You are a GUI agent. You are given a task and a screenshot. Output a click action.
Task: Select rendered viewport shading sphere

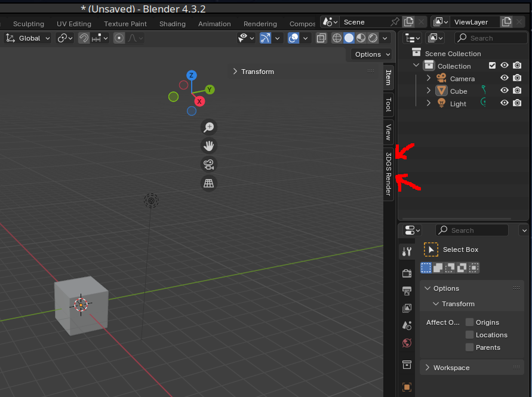[x=373, y=38]
